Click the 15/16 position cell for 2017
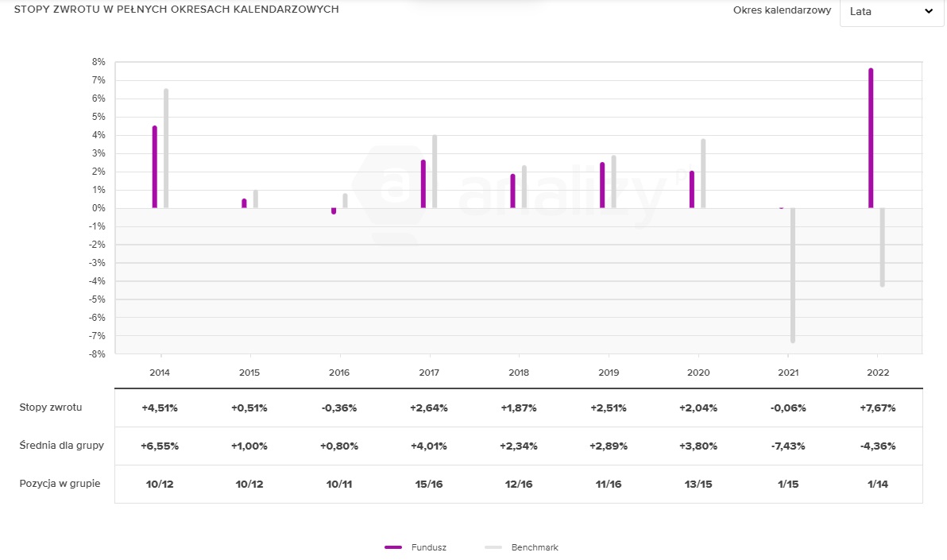Screen dimensions: 947x560 (x=429, y=484)
